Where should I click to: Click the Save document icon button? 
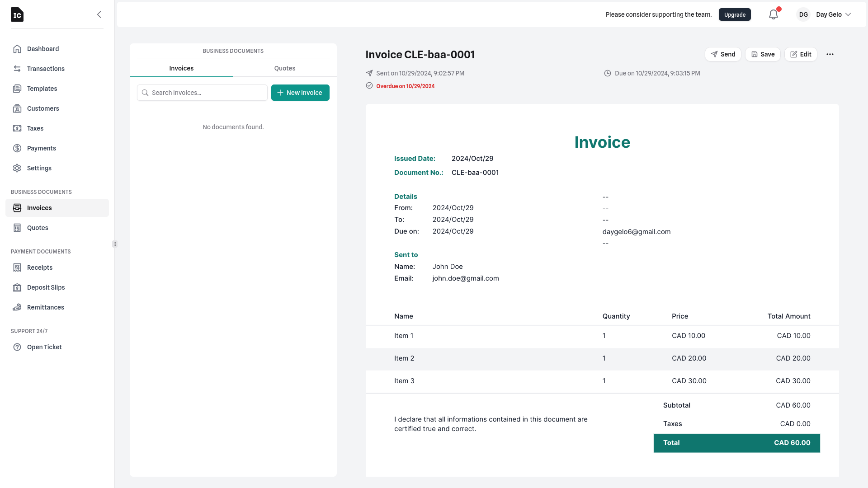[763, 54]
